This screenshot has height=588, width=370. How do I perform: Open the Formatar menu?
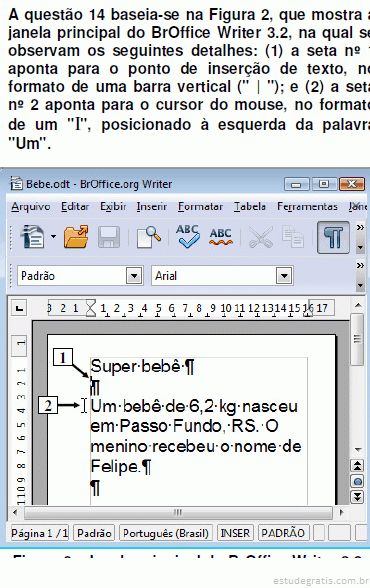pos(200,207)
